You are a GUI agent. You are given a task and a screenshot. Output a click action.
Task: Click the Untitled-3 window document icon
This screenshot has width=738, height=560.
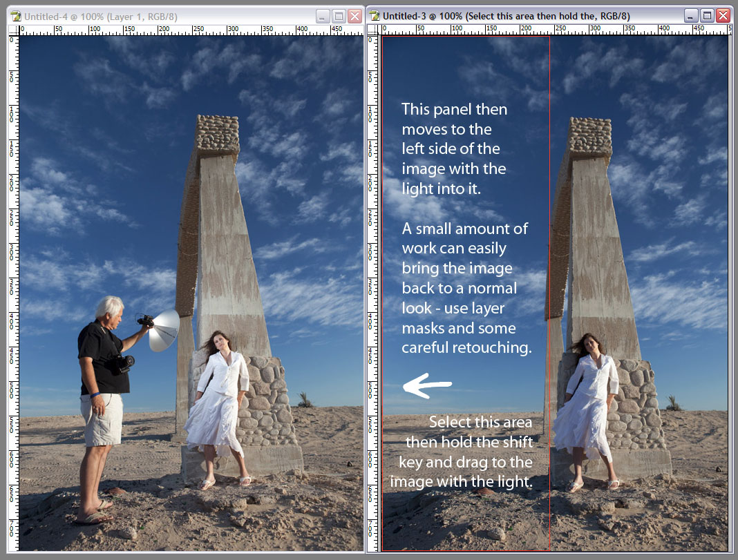[x=375, y=16]
